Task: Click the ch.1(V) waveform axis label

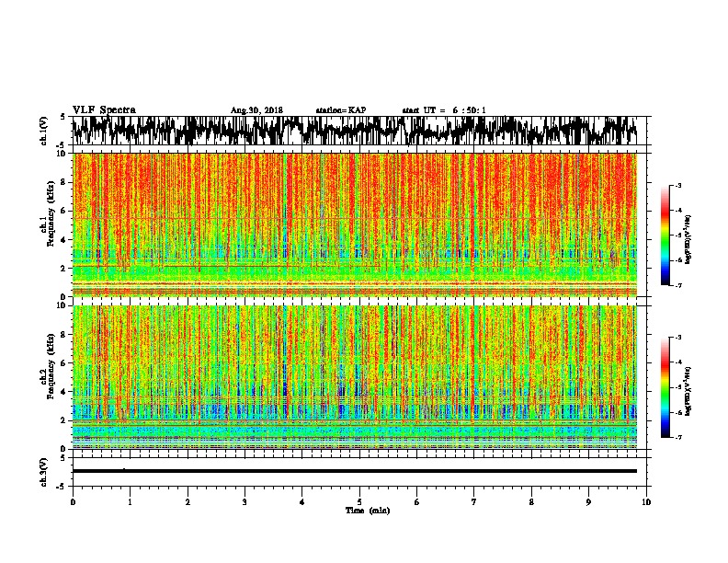Action: pyautogui.click(x=44, y=131)
